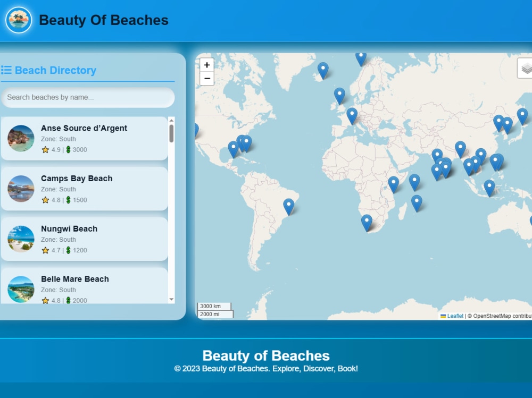Click the marker in Gulf of Mexico
The width and height of the screenshot is (532, 398).
click(234, 149)
